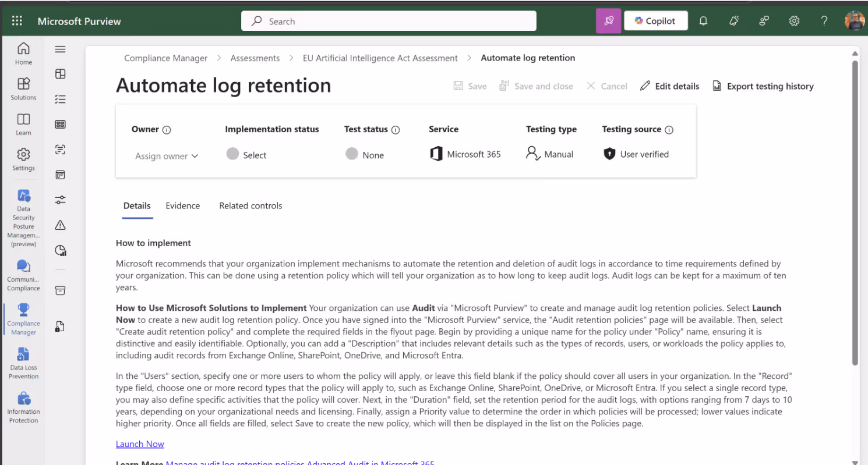Show the Owner info tooltip icon
Screen dimensions: 868x465
tap(167, 130)
